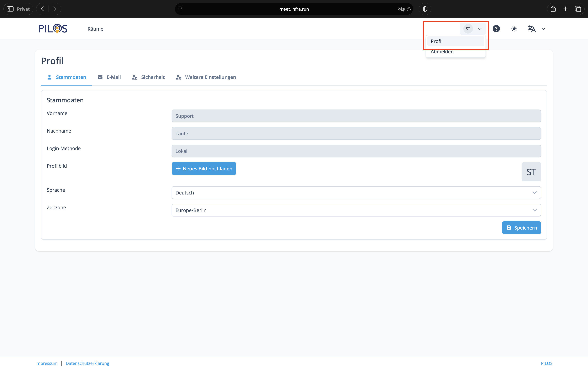
Task: Click the page reload icon
Action: [409, 9]
